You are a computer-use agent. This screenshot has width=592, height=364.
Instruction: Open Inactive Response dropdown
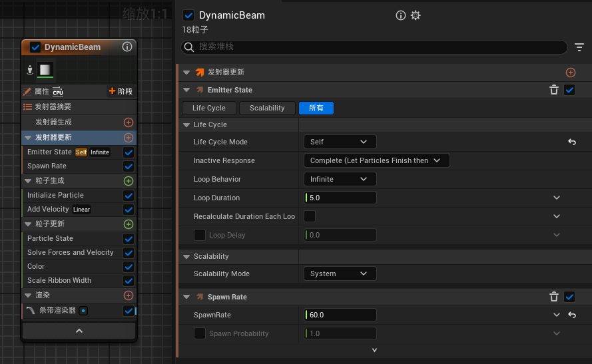point(377,160)
